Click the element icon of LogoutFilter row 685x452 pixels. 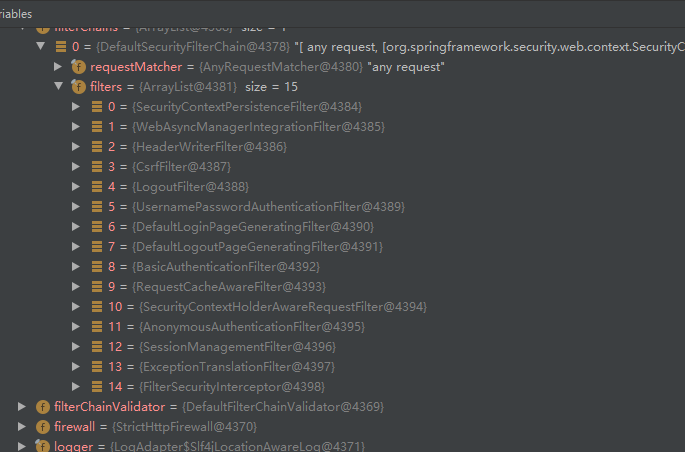tap(95, 187)
